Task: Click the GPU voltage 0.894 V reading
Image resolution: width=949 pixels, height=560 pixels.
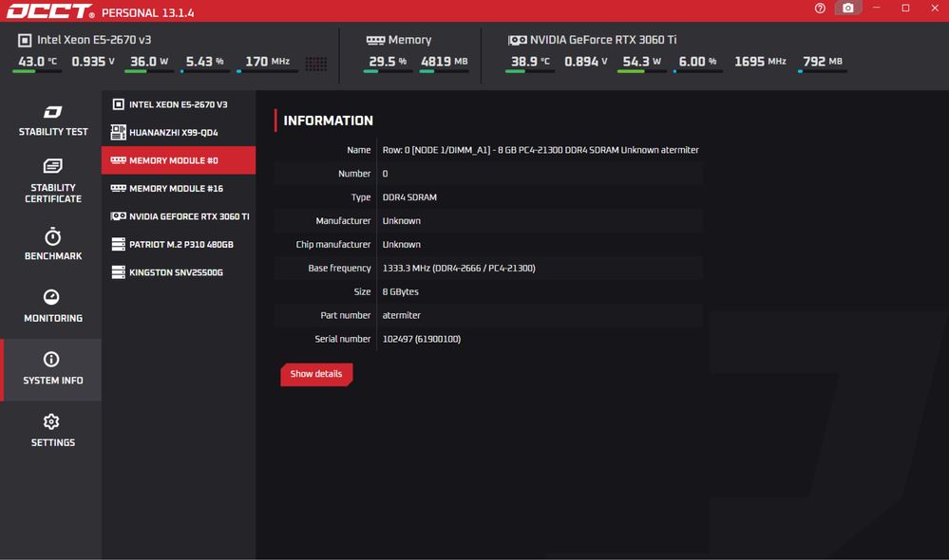Action: tap(586, 61)
